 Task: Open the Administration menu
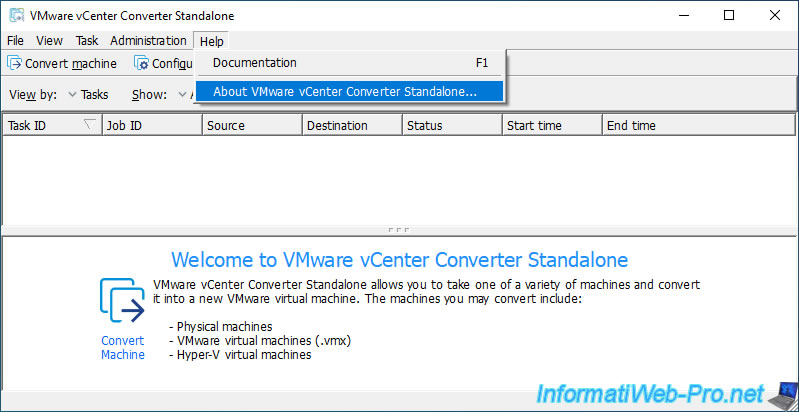point(148,41)
